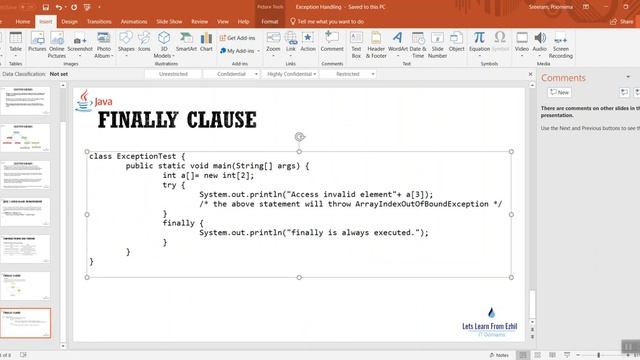Screen dimensions: 640x360
Task: Insert a Video
Action: (522, 44)
